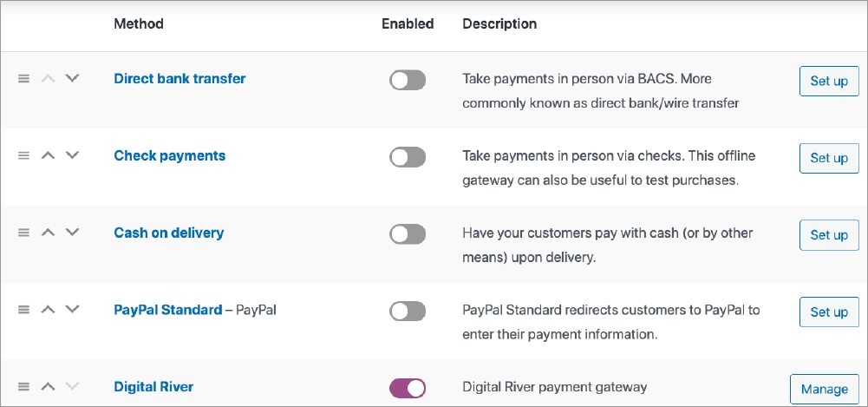Open the Digital River method link
Viewport: 868px width, 407px height.
153,387
